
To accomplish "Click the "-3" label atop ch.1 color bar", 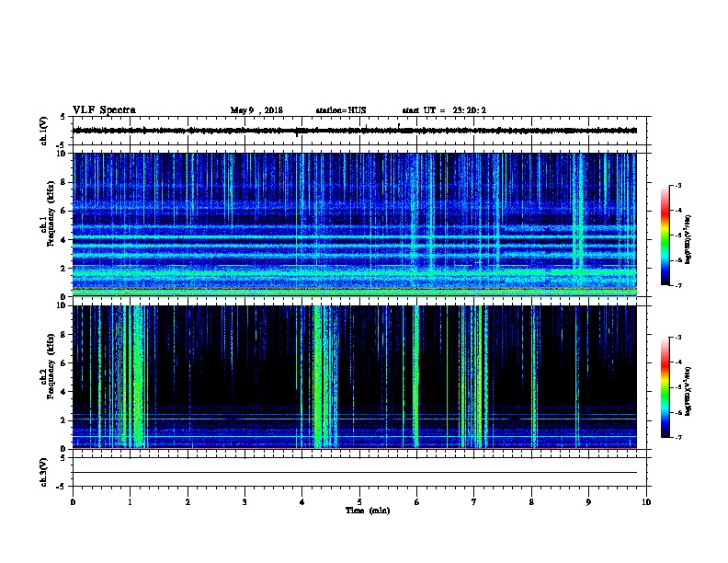I will (678, 185).
